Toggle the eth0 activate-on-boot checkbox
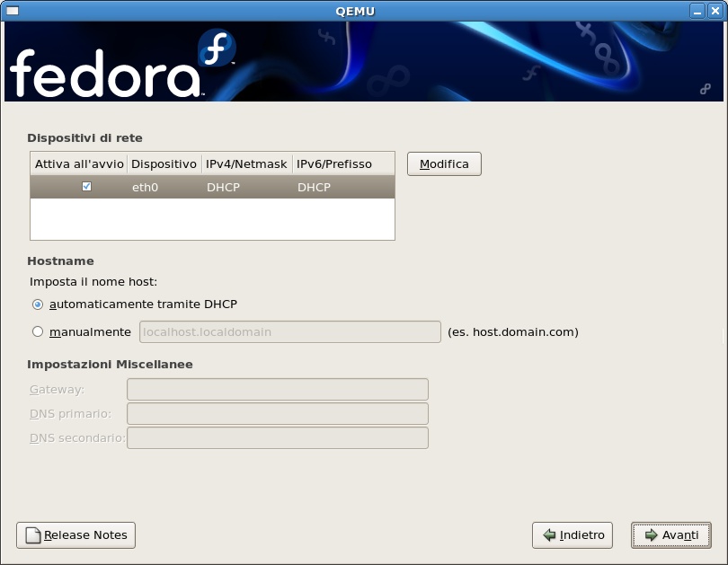This screenshot has height=565, width=728. 86,187
